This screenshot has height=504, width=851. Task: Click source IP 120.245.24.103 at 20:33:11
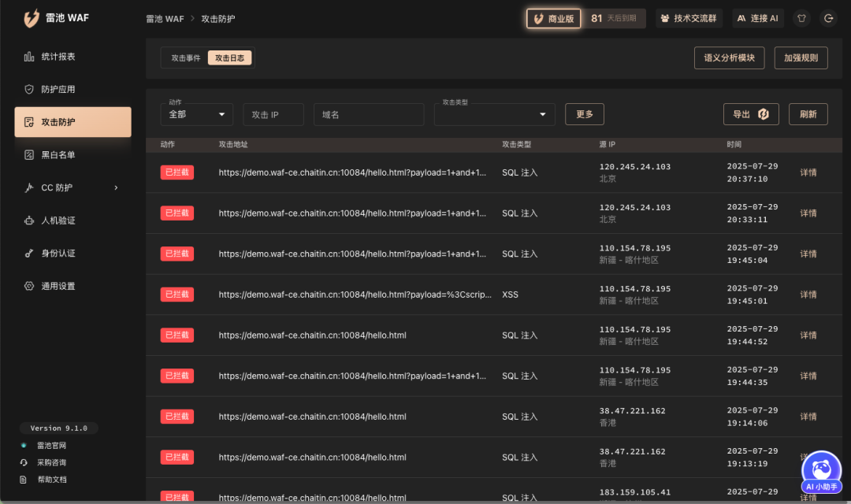click(635, 207)
